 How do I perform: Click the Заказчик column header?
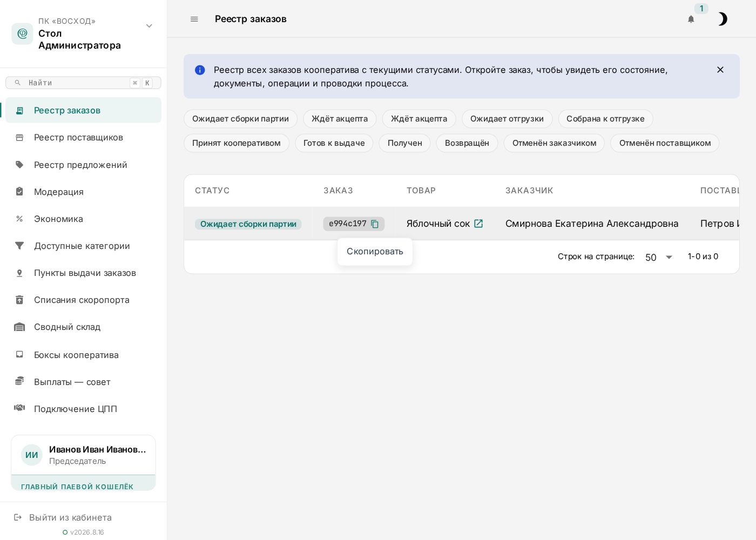[x=529, y=191]
